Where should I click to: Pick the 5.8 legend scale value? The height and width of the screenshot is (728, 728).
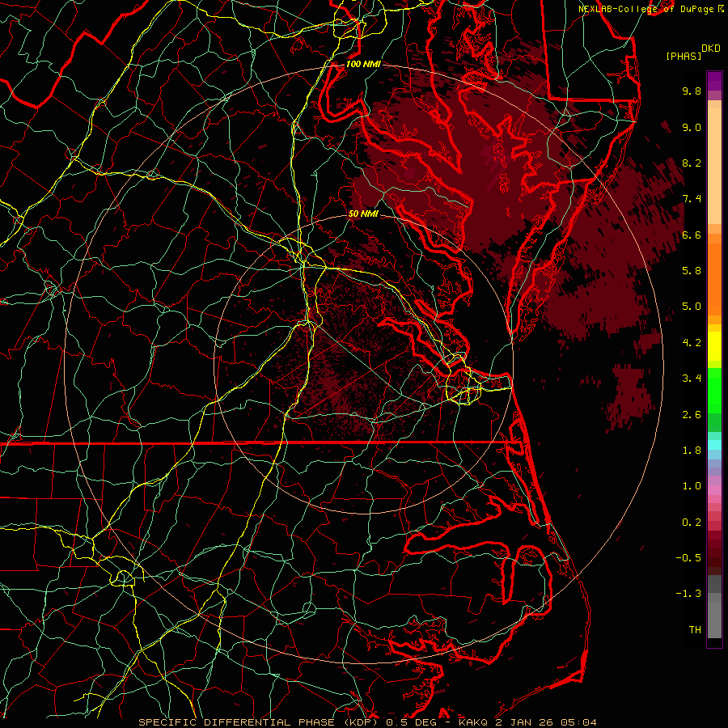click(692, 271)
